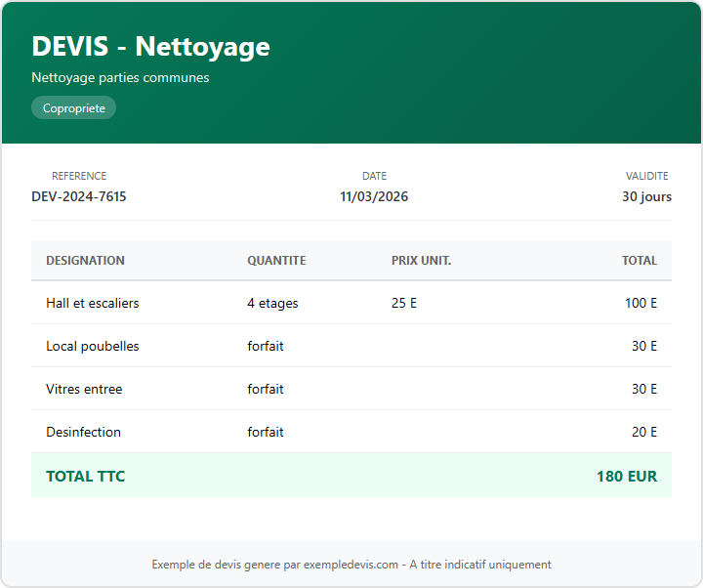Click the DEVIS - Nettoyage title
This screenshot has height=588, width=703.
(150, 46)
